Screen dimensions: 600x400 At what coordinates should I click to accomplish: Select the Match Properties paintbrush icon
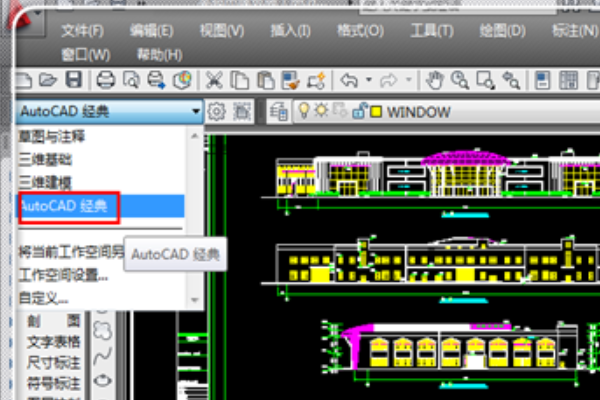[290, 80]
